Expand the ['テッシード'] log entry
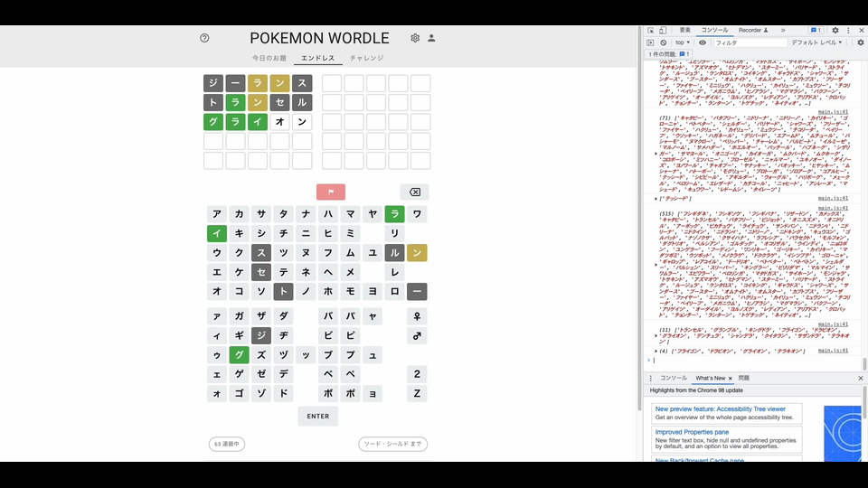This screenshot has height=488, width=868. [656, 199]
